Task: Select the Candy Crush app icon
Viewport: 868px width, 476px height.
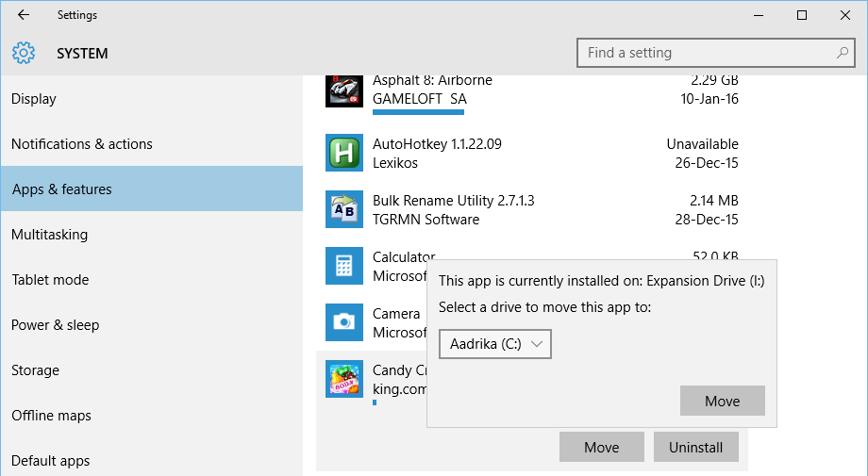Action: coord(343,379)
